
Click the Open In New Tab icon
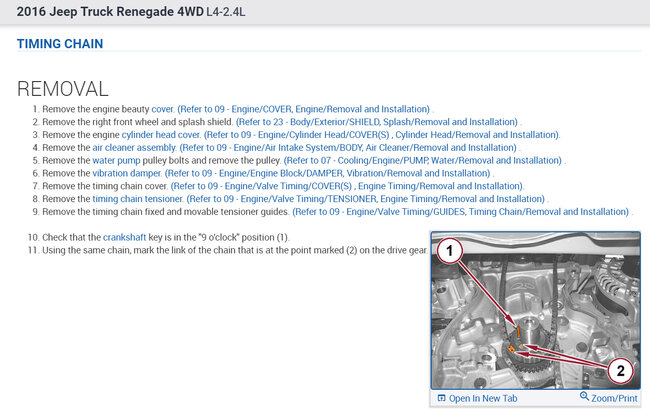[x=441, y=398]
